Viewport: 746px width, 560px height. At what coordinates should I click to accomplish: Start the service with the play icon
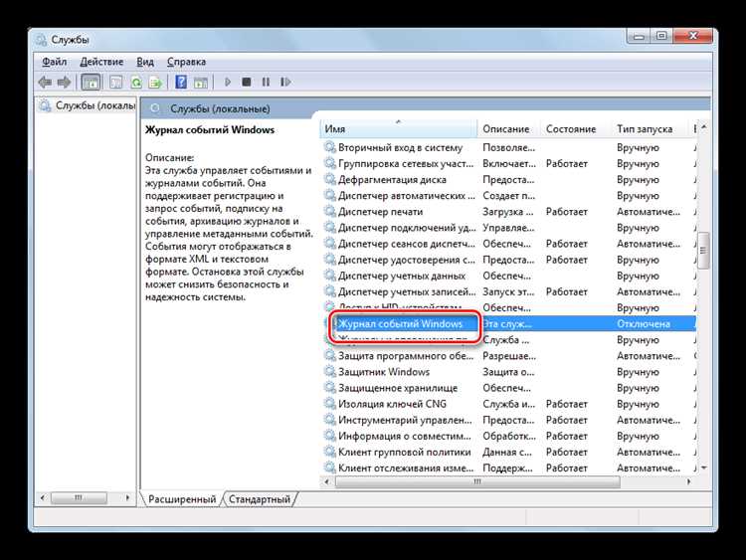click(228, 82)
